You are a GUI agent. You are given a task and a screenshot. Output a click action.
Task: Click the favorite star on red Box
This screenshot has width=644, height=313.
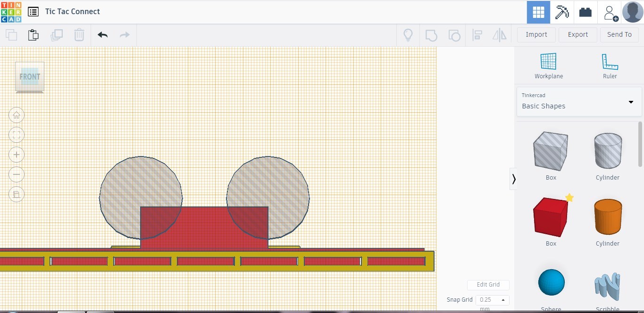(569, 198)
